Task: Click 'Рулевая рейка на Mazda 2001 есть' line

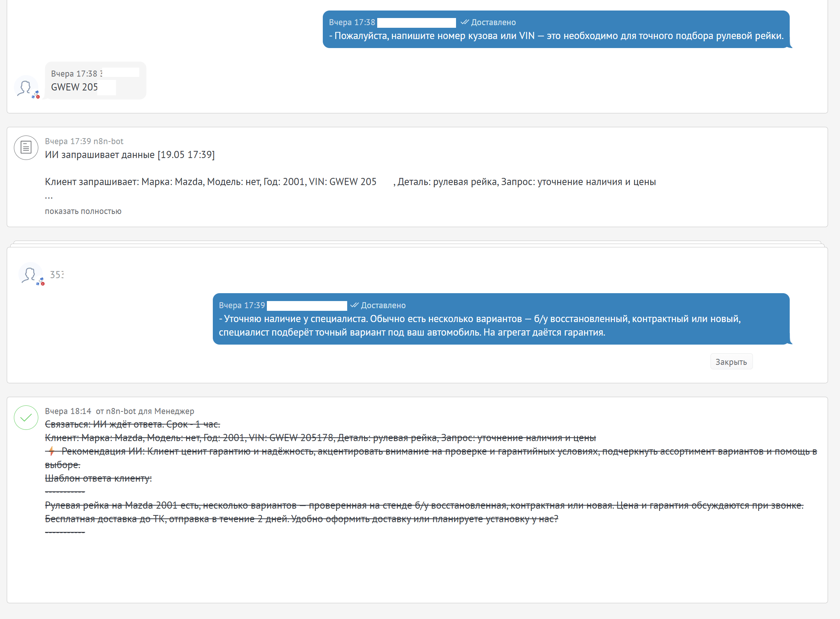Action: [424, 505]
